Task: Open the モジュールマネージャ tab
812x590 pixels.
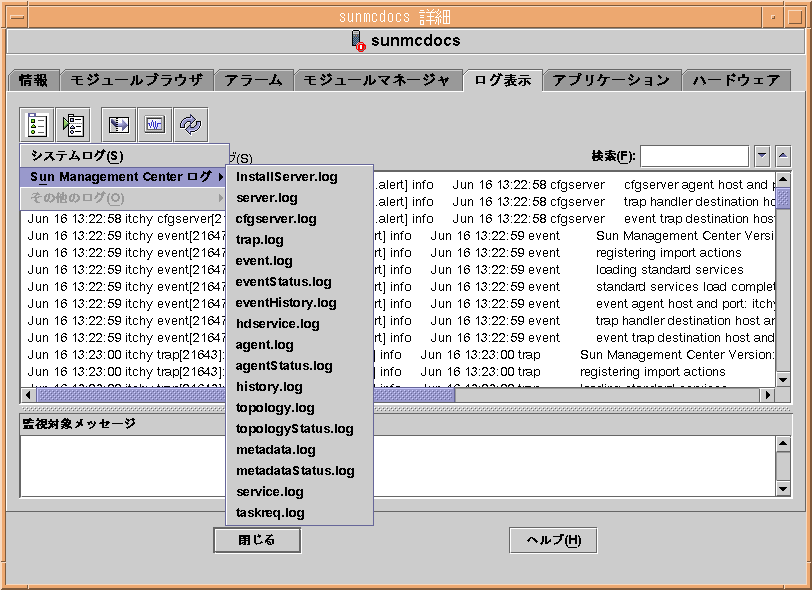Action: [x=378, y=80]
